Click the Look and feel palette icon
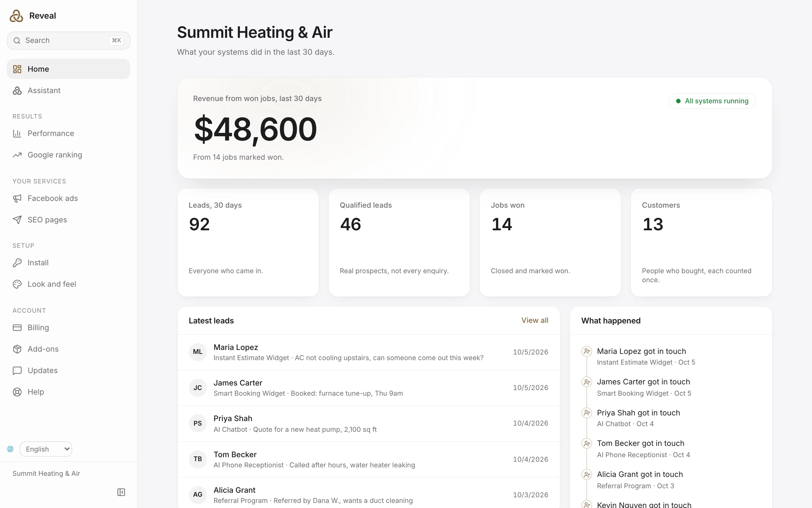Screen dimensions: 812x508 (x=17, y=284)
